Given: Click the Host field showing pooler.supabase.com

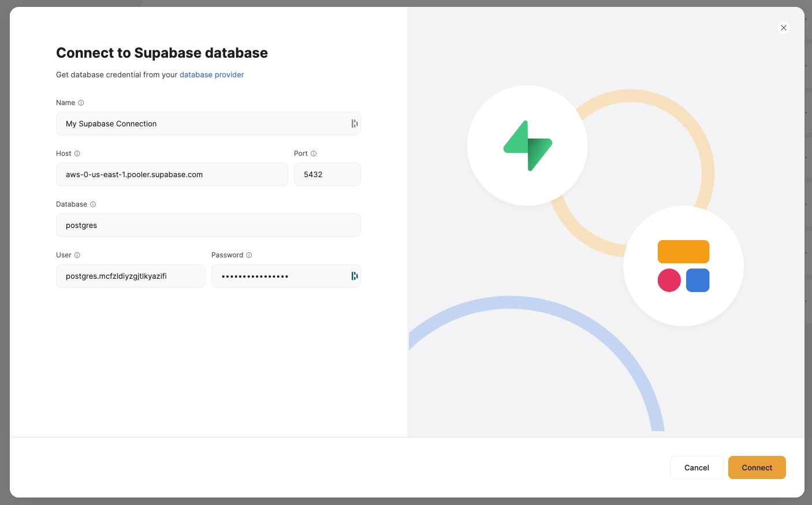Looking at the screenshot, I should [x=172, y=174].
